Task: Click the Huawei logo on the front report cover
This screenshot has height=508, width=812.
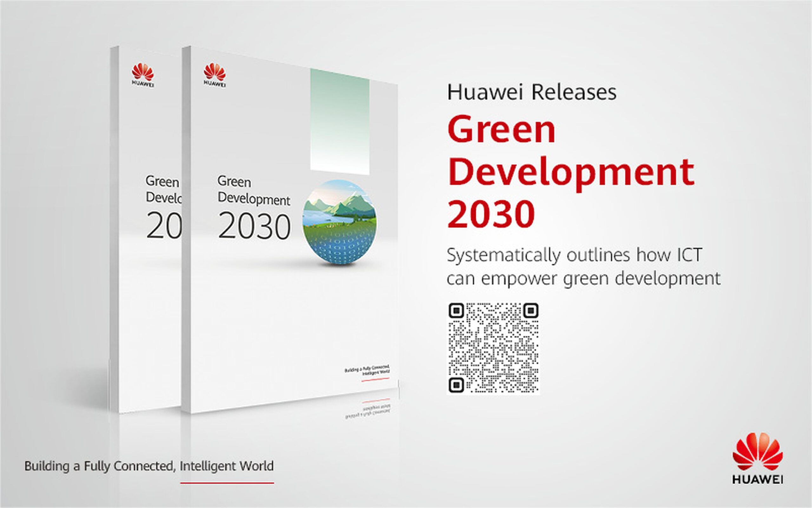Action: [x=214, y=75]
